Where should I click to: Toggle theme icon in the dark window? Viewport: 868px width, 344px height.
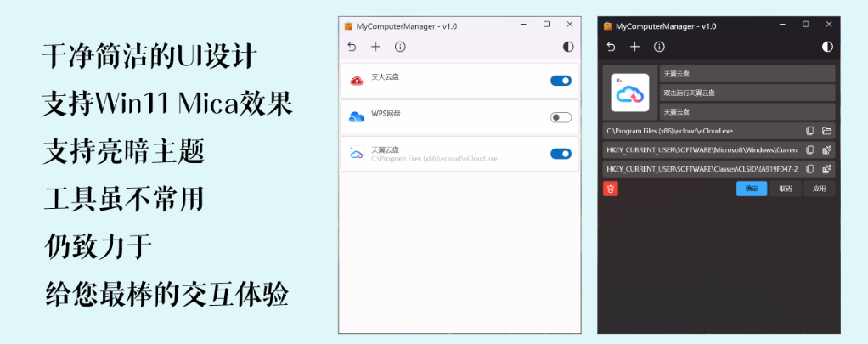click(827, 47)
